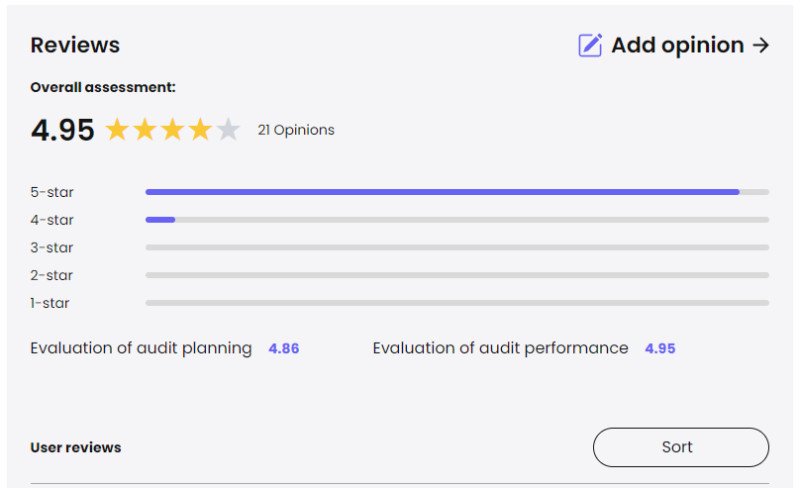The image size is (800, 488).
Task: Click the 1-star rating bar
Action: (457, 303)
